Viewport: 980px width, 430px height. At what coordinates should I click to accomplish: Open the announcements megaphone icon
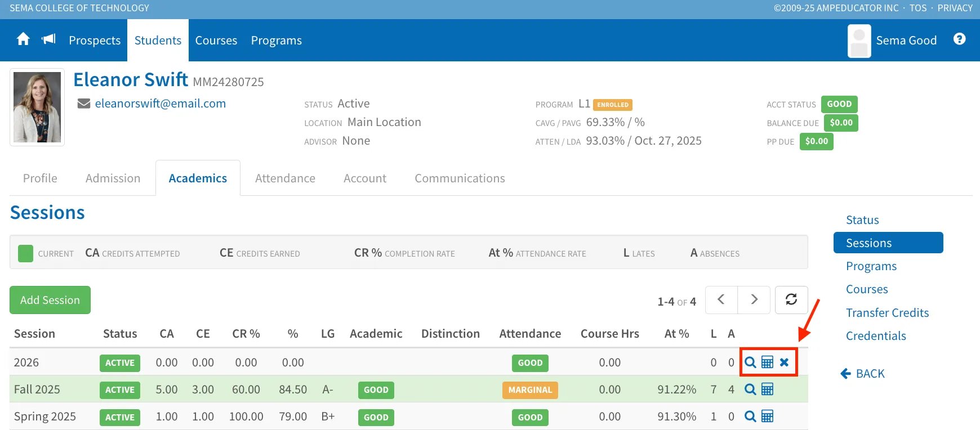[x=49, y=39]
